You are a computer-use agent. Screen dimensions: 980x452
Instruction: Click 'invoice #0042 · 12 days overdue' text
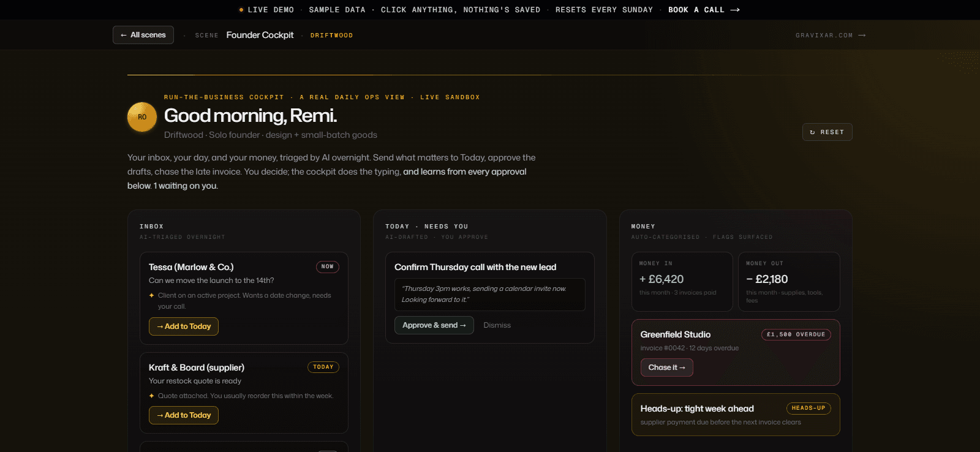click(x=690, y=348)
